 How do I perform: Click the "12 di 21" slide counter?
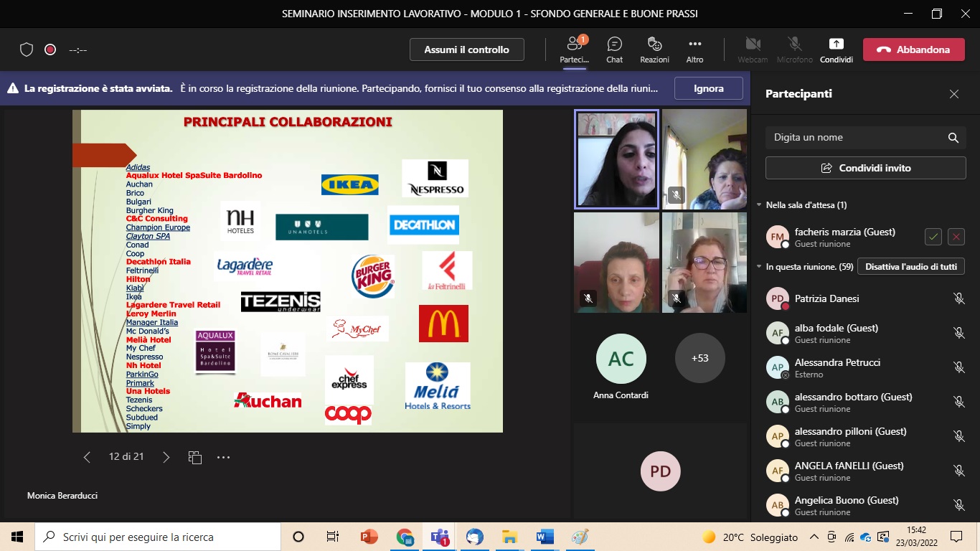126,457
